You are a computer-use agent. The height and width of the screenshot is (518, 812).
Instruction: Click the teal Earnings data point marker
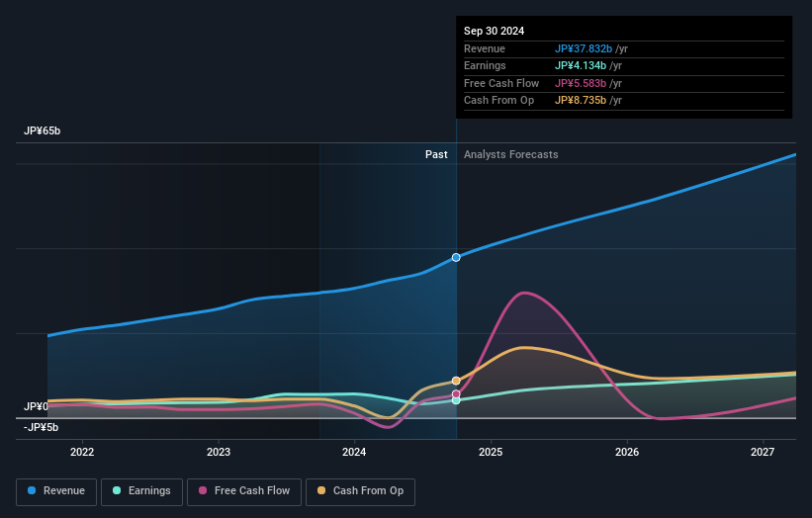[456, 400]
